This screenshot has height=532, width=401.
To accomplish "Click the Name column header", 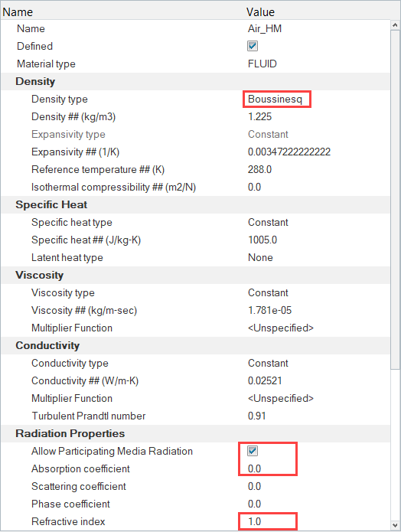I will [x=18, y=12].
